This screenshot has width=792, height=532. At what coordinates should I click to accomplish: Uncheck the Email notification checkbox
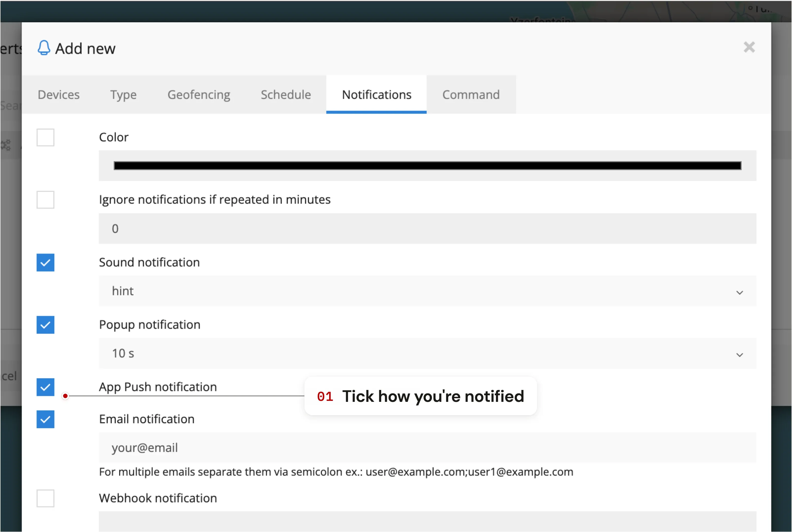pos(46,419)
